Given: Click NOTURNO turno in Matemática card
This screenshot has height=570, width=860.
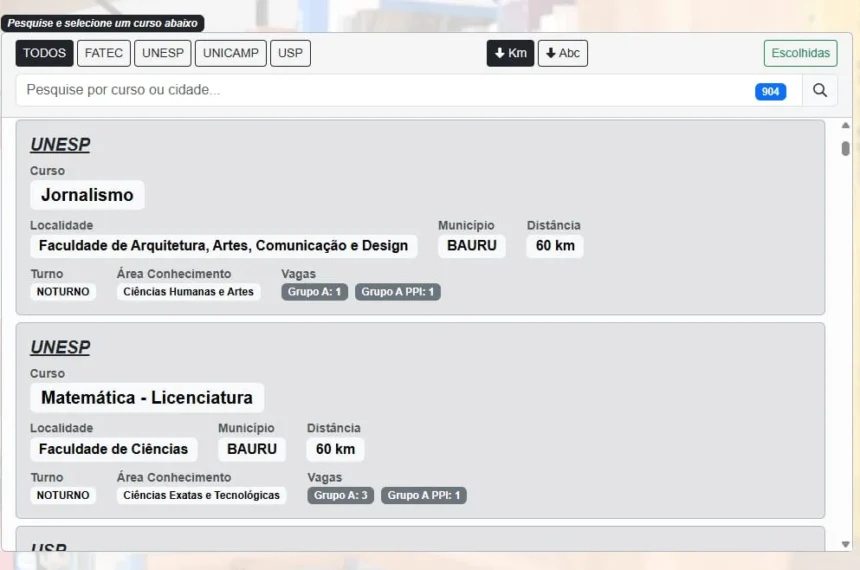Looking at the screenshot, I should point(63,495).
